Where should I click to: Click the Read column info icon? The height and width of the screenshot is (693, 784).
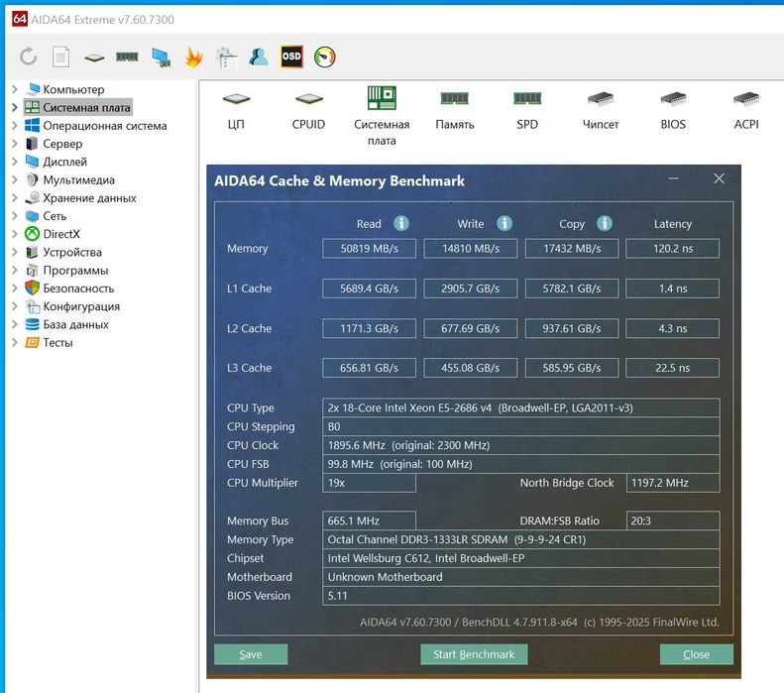(401, 224)
